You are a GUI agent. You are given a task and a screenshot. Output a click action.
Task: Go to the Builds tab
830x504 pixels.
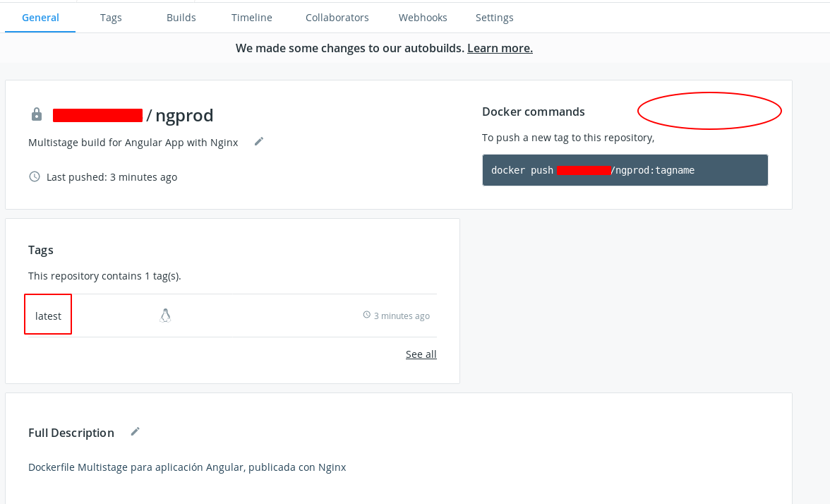(x=181, y=18)
